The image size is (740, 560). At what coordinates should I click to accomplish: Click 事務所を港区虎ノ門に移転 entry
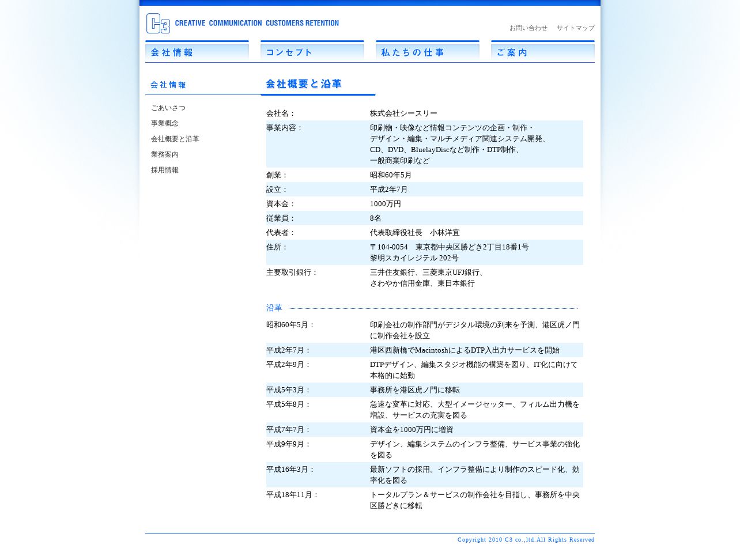pos(415,390)
